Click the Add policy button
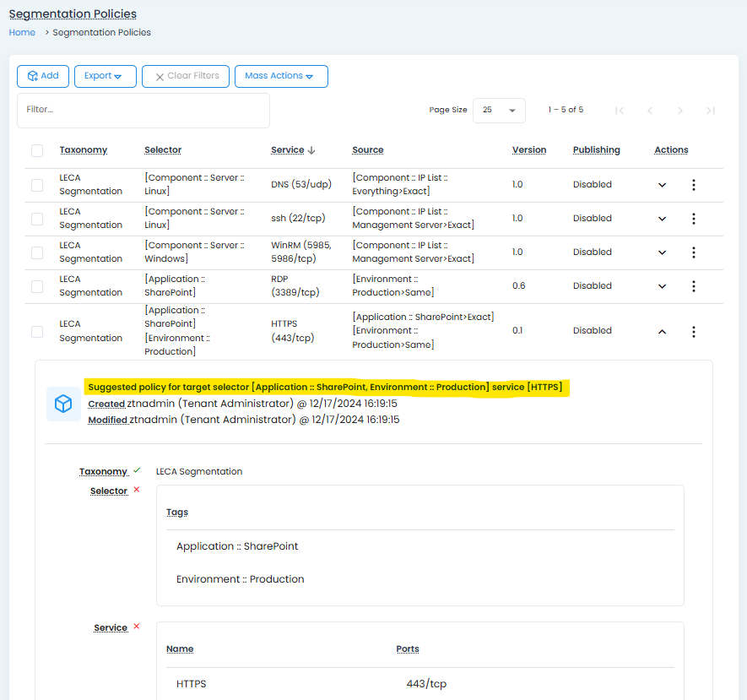The image size is (747, 700). [43, 76]
